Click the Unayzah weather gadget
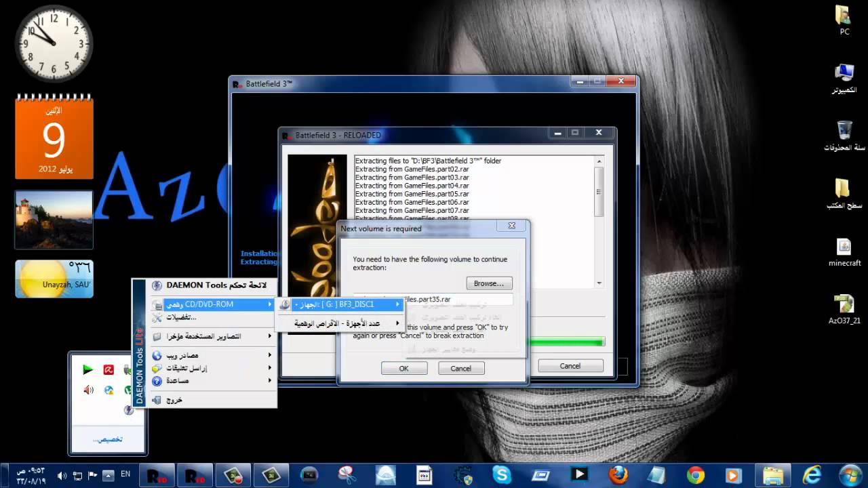Image resolution: width=868 pixels, height=488 pixels. 54,279
